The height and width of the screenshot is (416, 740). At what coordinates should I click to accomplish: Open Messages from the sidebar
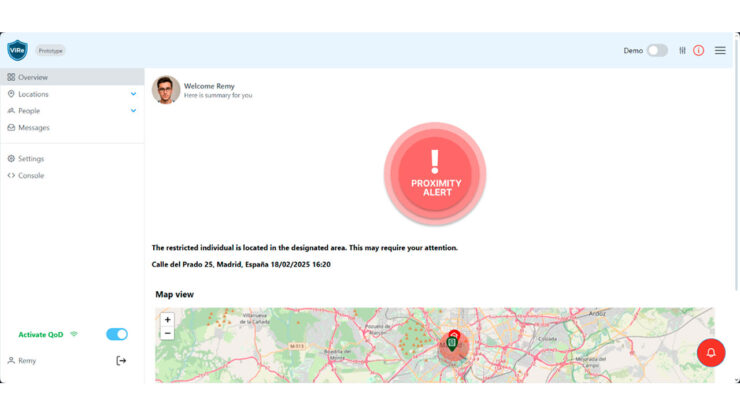point(33,128)
